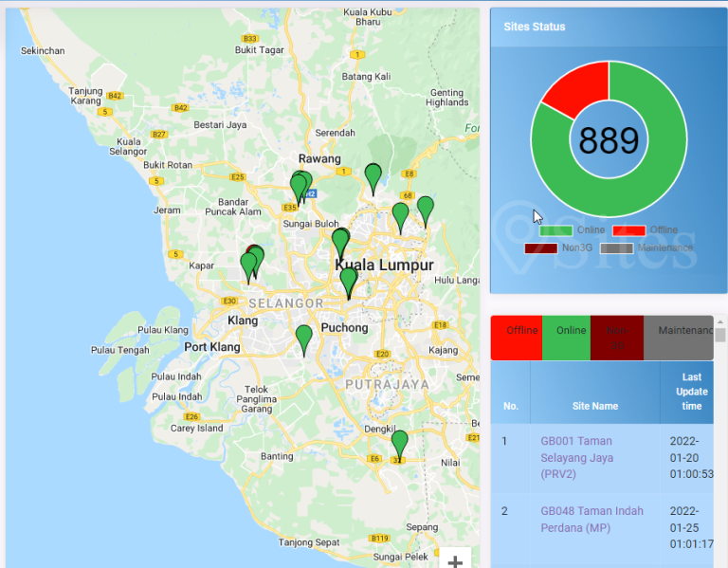
Task: Click the green marker northeast of Rawang
Action: [x=373, y=175]
